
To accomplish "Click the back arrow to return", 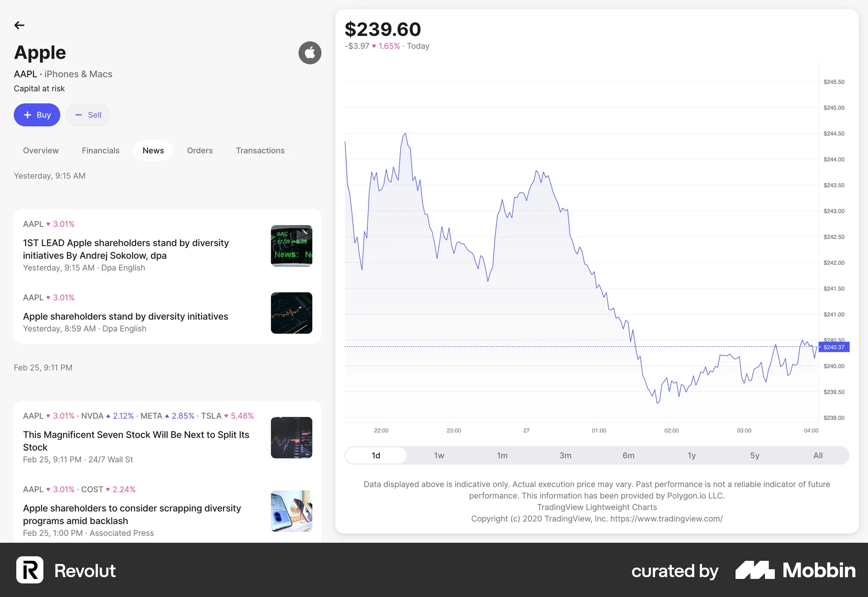I will tap(19, 25).
